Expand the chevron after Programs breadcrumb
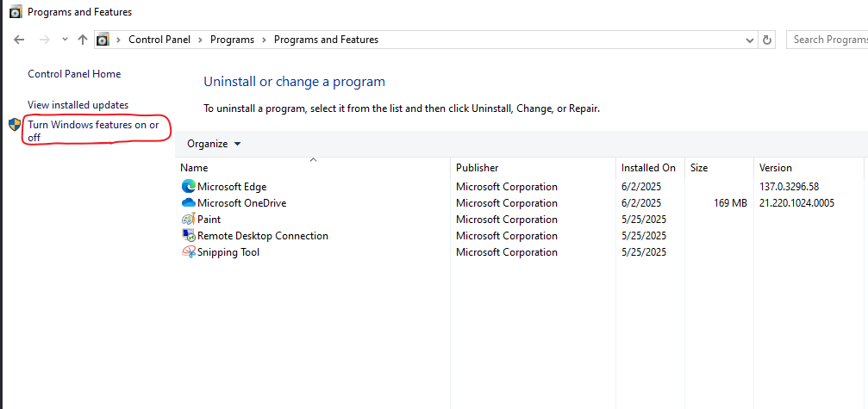The height and width of the screenshot is (409, 868). pos(264,40)
